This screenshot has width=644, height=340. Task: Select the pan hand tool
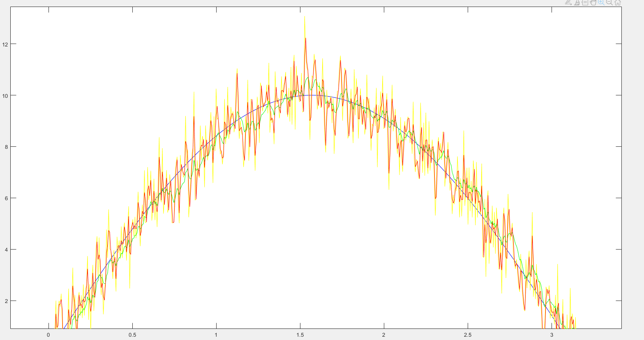coord(593,2)
